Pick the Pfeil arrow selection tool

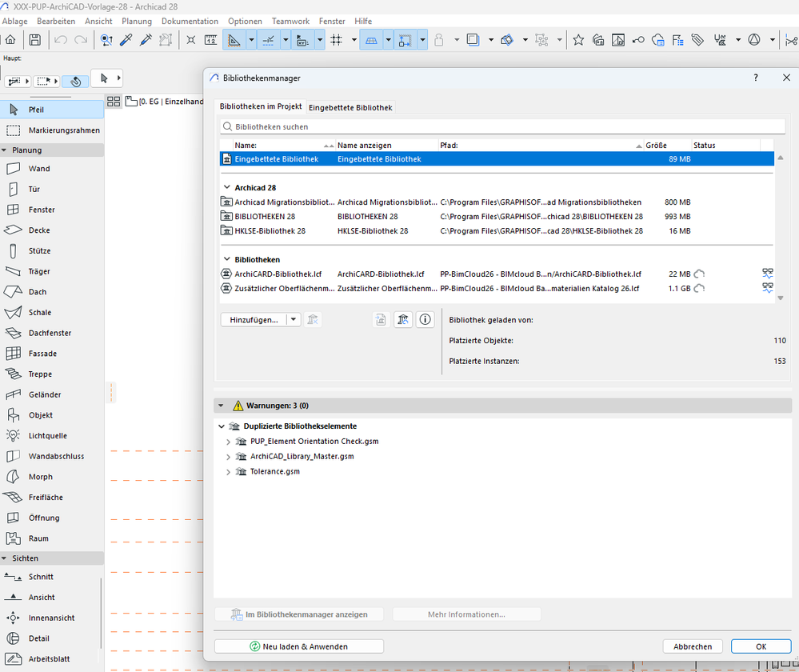(36, 110)
